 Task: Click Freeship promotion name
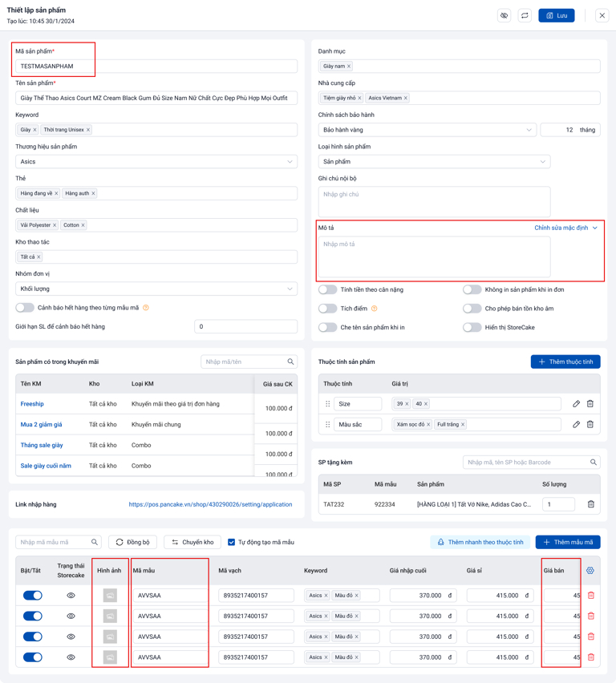(x=32, y=404)
